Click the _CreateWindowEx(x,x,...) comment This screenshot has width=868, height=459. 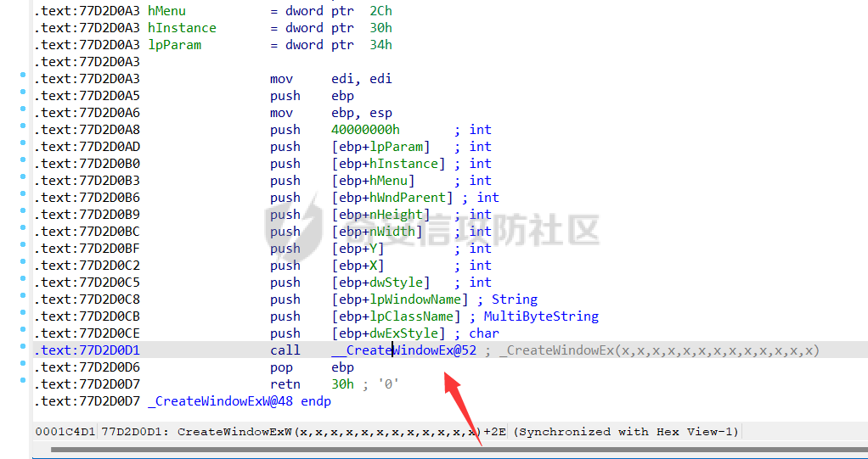pos(659,350)
